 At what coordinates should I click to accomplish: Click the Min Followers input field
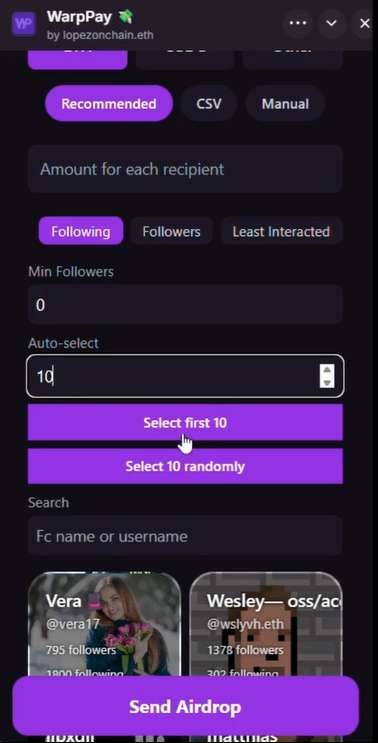(x=185, y=305)
